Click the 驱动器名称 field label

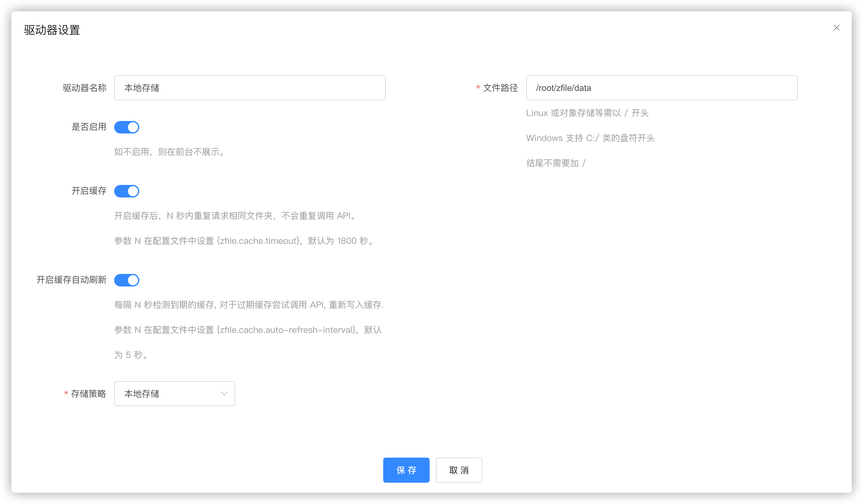tap(85, 88)
